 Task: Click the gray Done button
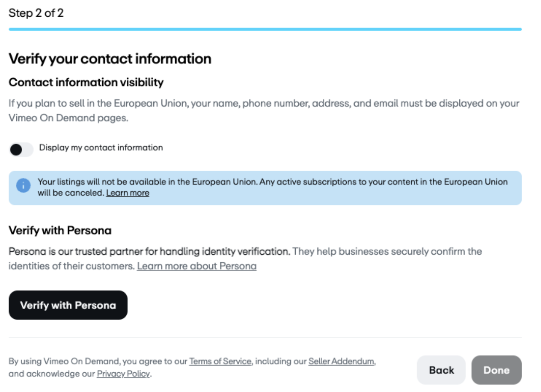coord(496,370)
